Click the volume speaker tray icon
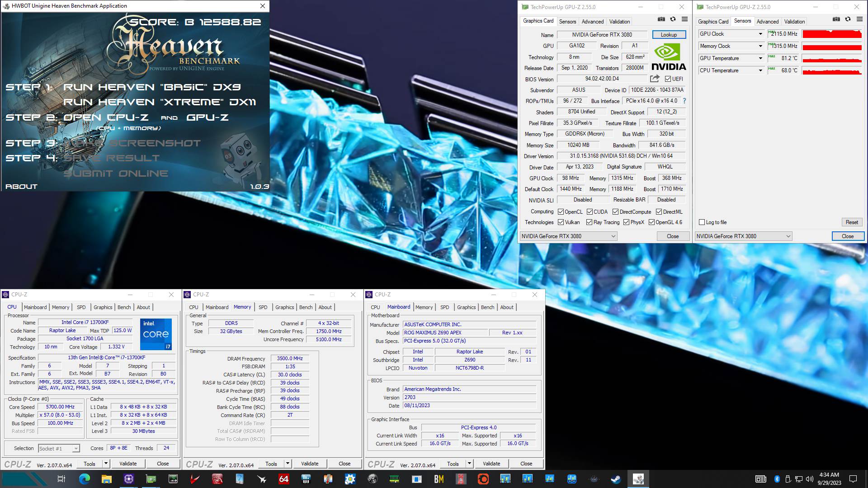This screenshot has height=488, width=868. (x=810, y=479)
